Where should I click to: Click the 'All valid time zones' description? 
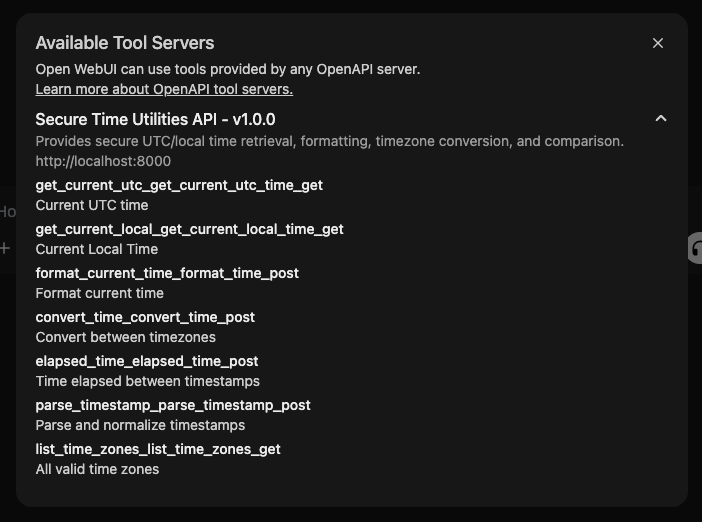click(x=97, y=469)
